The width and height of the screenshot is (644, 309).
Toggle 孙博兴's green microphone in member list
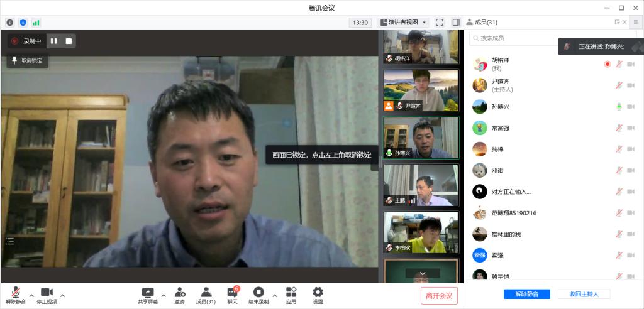click(x=619, y=107)
